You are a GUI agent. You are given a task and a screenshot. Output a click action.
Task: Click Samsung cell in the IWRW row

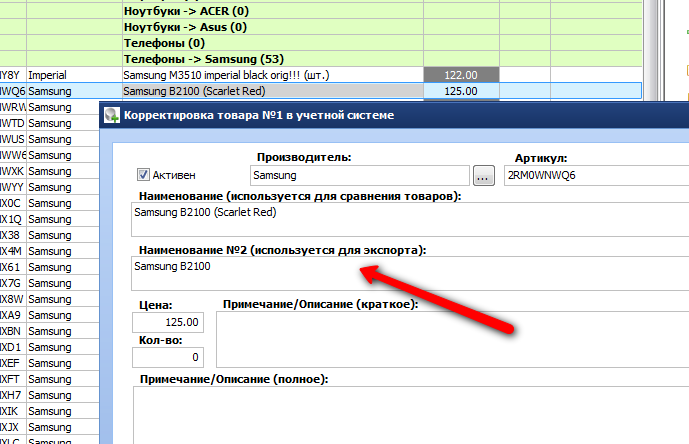pos(63,107)
